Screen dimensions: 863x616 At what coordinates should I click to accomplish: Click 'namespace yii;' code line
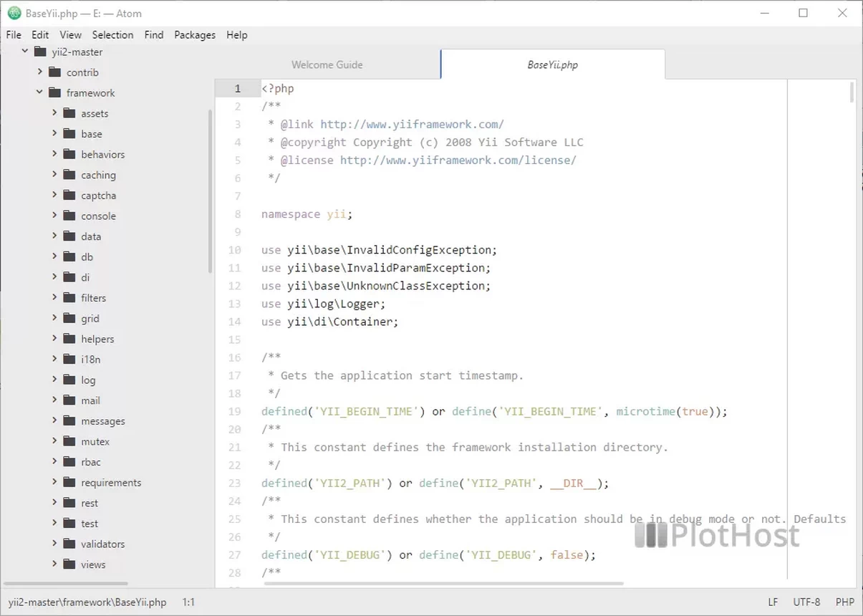[307, 214]
